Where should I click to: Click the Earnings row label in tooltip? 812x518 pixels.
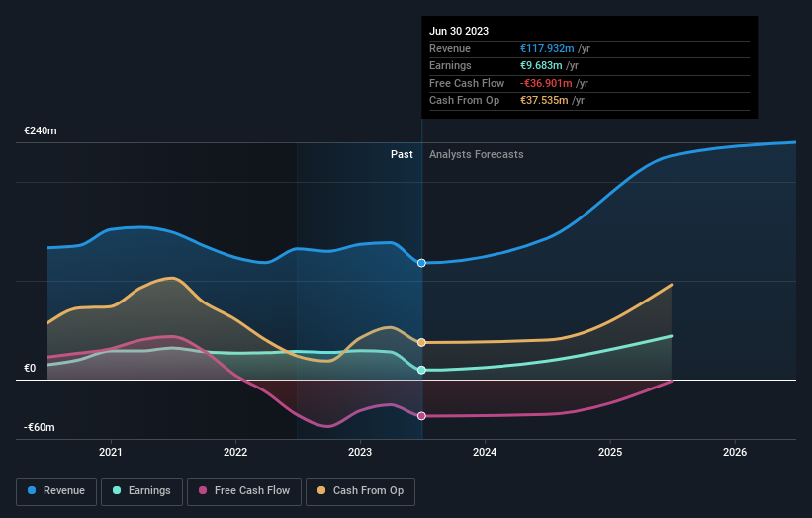(x=451, y=65)
